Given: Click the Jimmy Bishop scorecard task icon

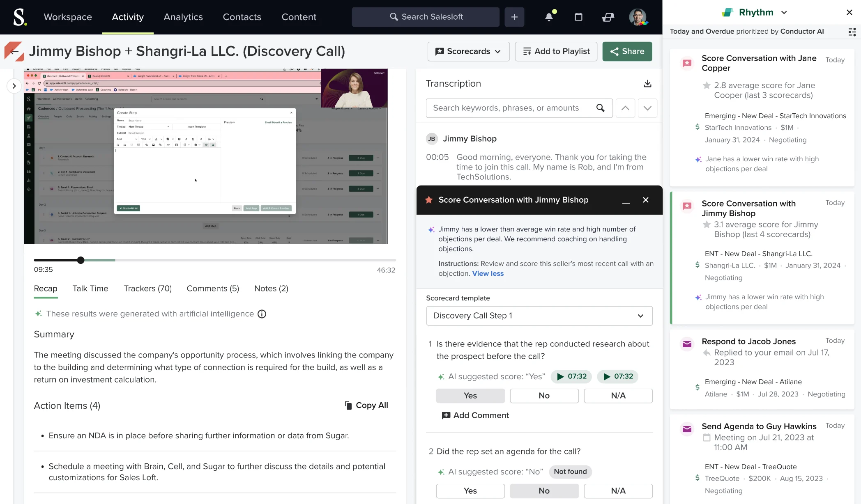Looking at the screenshot, I should point(687,206).
